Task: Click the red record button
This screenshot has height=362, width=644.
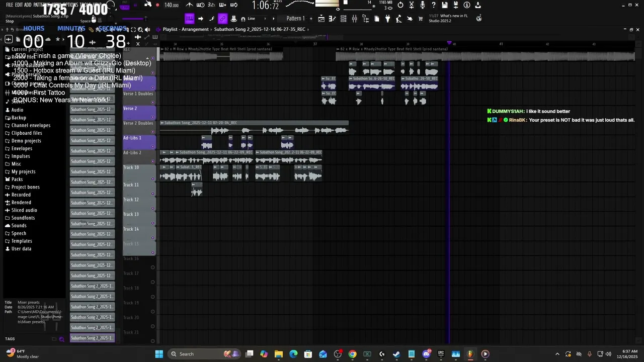Action: pos(157,5)
